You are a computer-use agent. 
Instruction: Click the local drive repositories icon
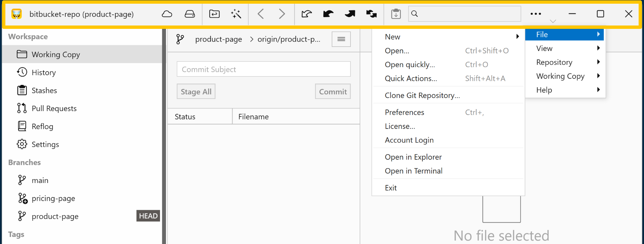[x=190, y=14]
